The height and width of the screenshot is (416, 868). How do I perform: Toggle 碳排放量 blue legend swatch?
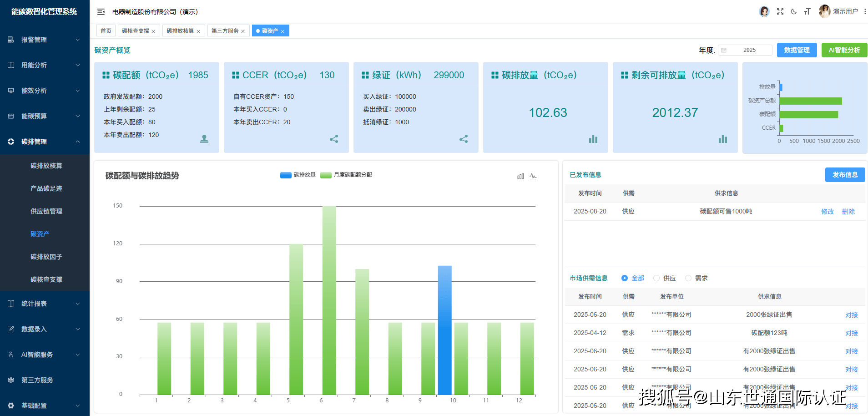pyautogui.click(x=286, y=175)
